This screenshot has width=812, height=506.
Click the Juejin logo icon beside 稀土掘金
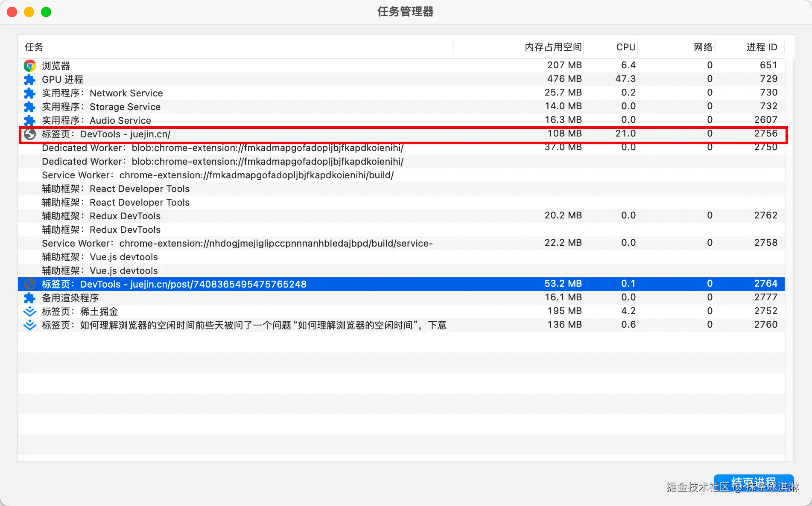29,311
